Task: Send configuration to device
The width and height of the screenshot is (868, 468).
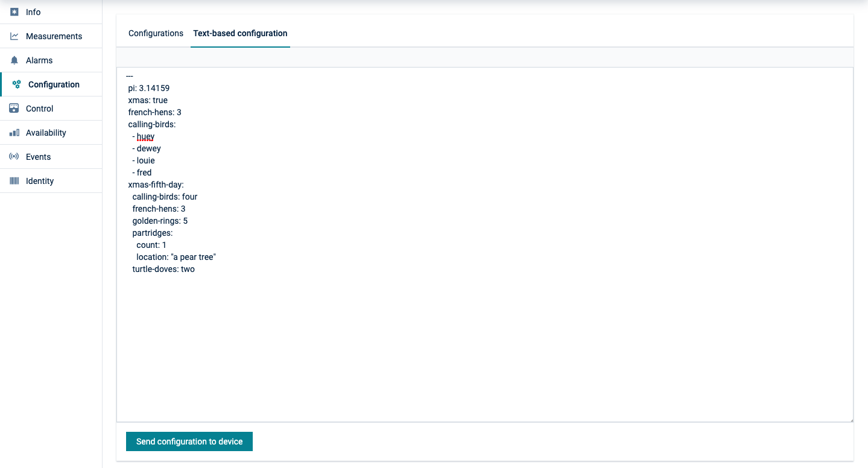Action: (x=189, y=441)
